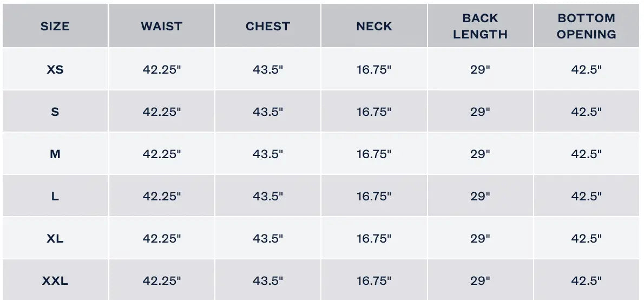The height and width of the screenshot is (300, 644).
Task: Click the NECK column header
Action: click(x=374, y=26)
